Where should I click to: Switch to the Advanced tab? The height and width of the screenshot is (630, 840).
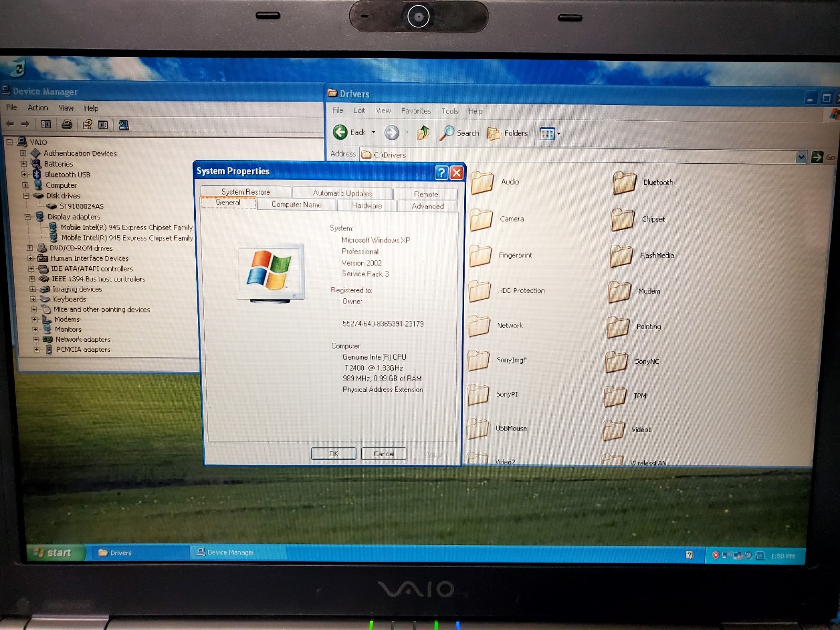click(x=428, y=206)
